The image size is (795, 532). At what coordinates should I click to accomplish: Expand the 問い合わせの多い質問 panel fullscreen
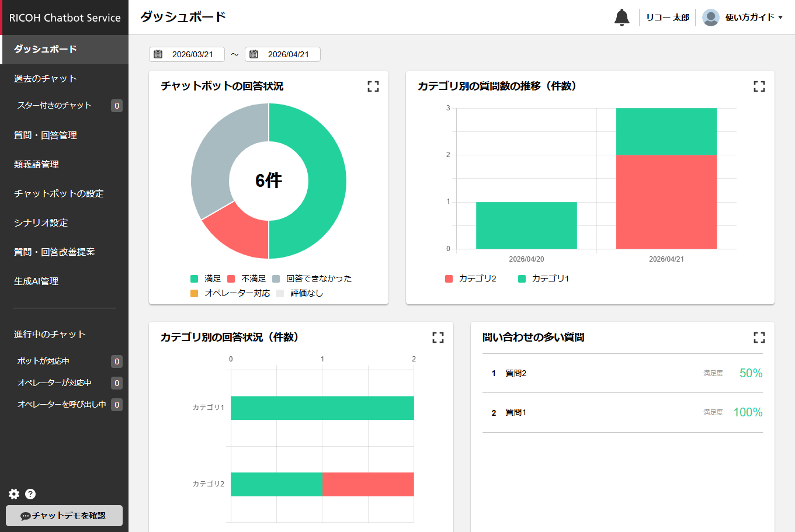(x=759, y=338)
